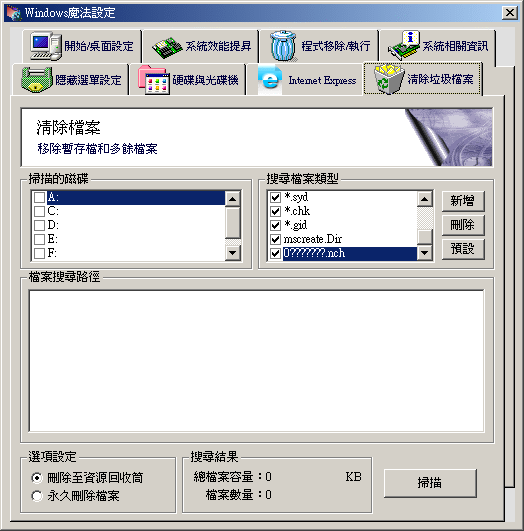Image resolution: width=524 pixels, height=531 pixels.
Task: Click the green padlock icon for 隱藏選單設定
Action: coord(37,80)
